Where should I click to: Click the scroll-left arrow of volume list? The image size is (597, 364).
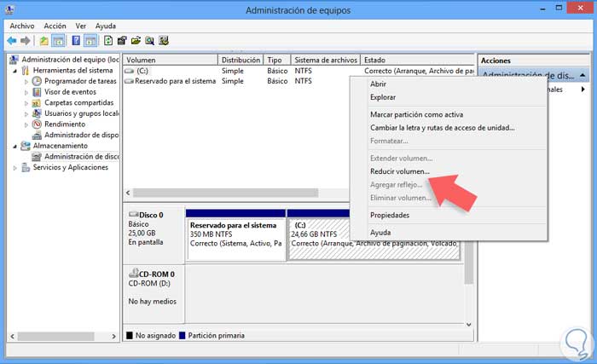[x=128, y=193]
